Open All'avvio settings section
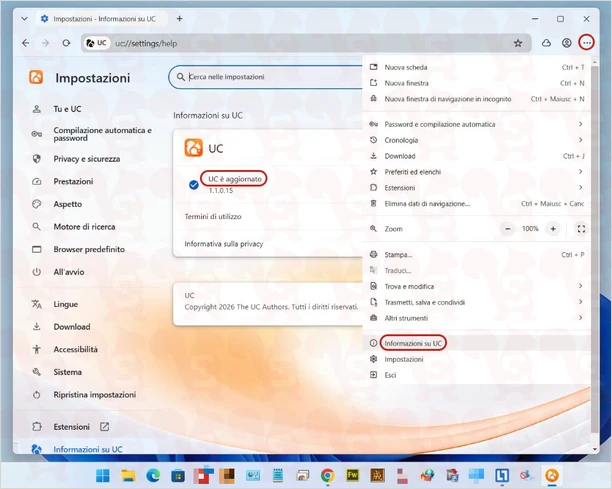 pos(69,272)
